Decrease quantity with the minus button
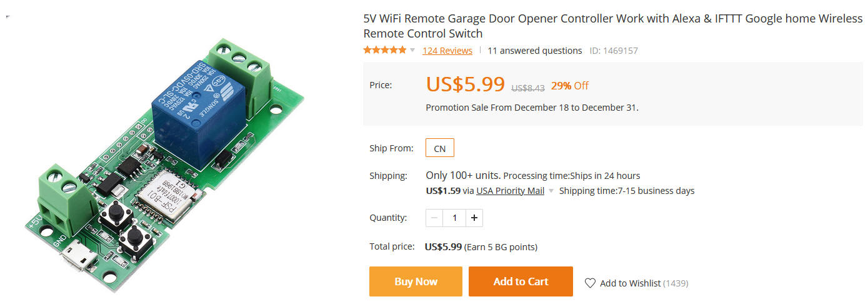 click(x=435, y=218)
